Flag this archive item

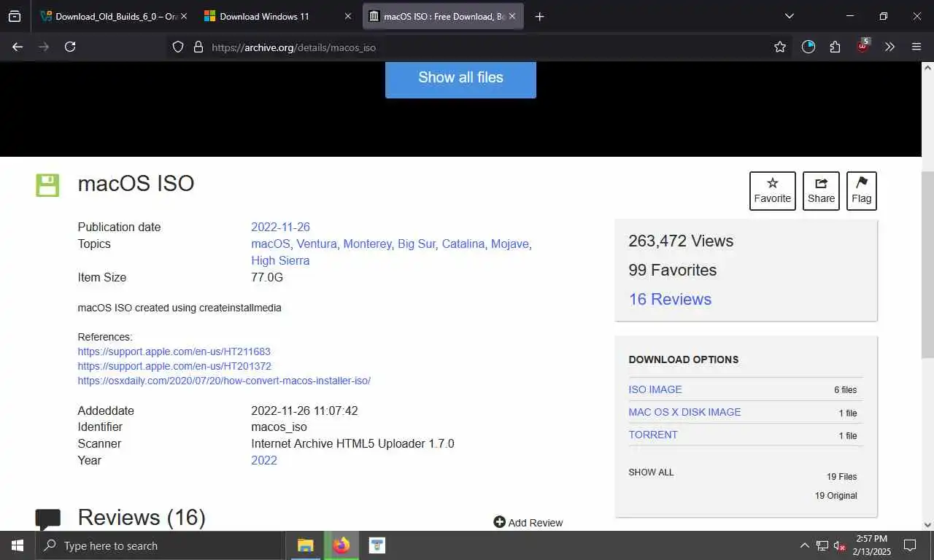[861, 191]
